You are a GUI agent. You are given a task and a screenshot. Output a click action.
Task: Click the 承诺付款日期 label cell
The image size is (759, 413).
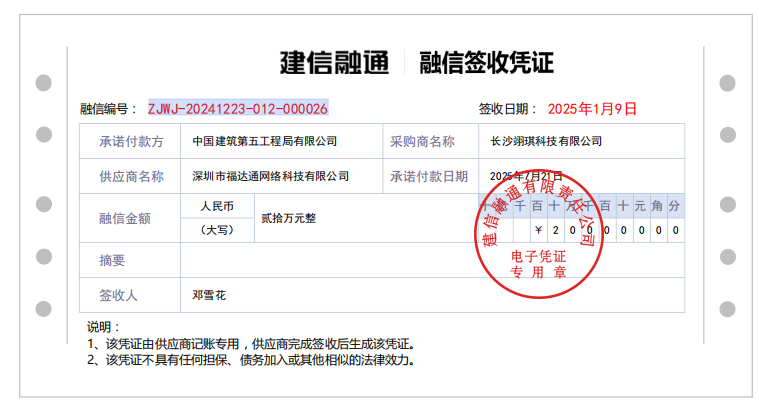[x=431, y=176]
